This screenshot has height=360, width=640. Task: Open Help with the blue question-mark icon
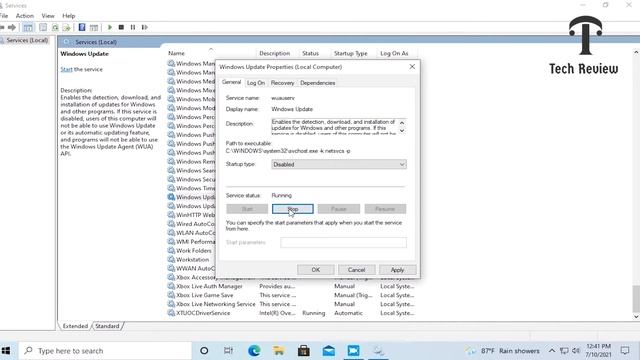[x=82, y=27]
